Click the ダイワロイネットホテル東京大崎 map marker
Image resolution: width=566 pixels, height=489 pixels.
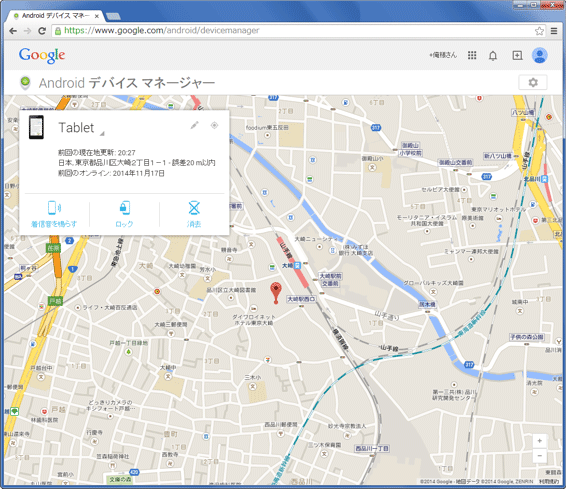coord(254,308)
